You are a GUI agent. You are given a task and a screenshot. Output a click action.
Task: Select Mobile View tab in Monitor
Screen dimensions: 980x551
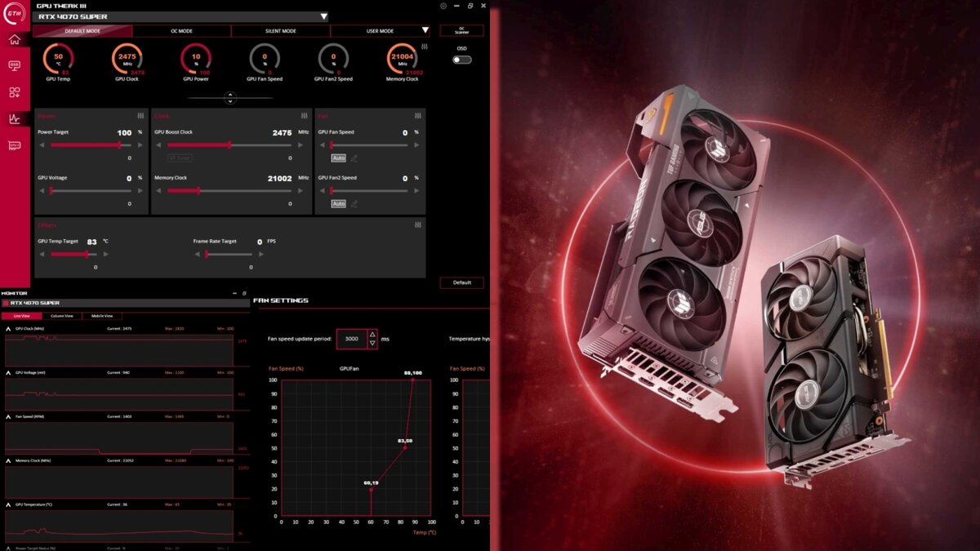[x=102, y=316]
